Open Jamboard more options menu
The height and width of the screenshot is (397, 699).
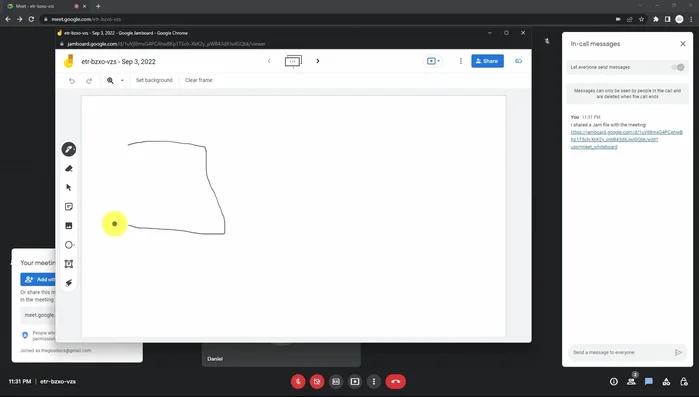[x=461, y=61]
